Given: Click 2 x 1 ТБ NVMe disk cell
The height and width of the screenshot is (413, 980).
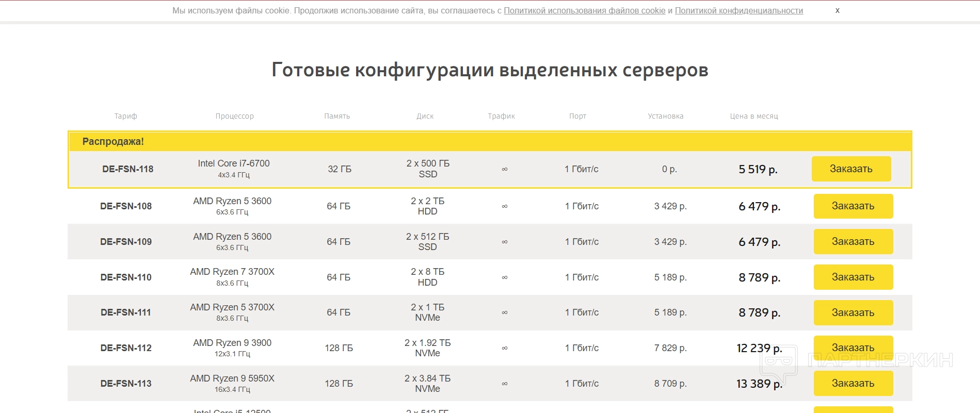Looking at the screenshot, I should pyautogui.click(x=427, y=312).
